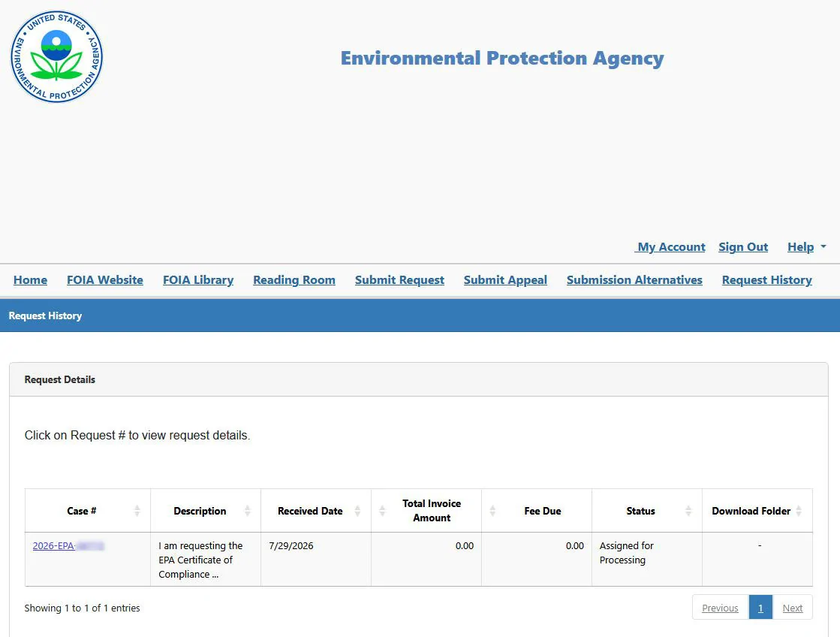Image resolution: width=840 pixels, height=637 pixels.
Task: Sort by Received Date column arrows
Action: click(358, 511)
